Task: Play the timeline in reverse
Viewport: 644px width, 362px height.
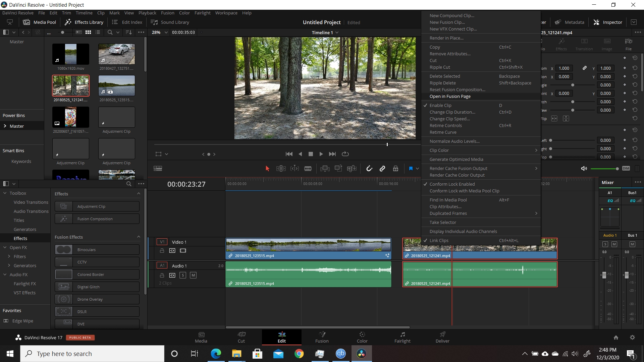Action: (300, 154)
